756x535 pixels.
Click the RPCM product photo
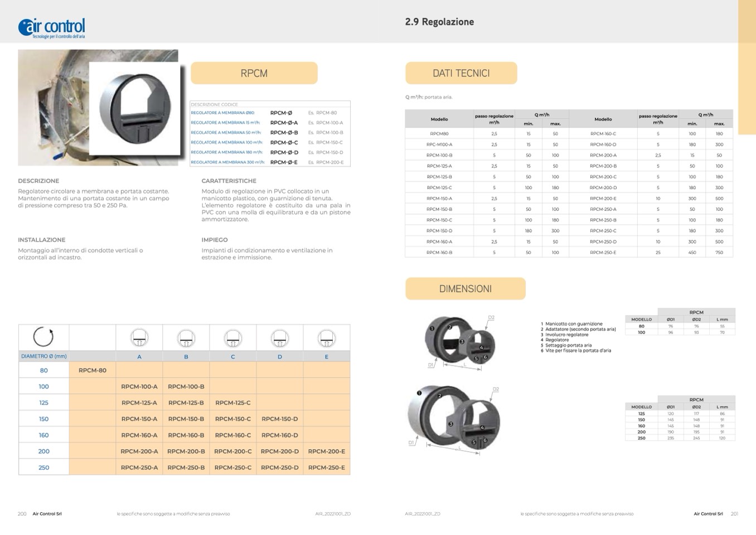pos(98,108)
